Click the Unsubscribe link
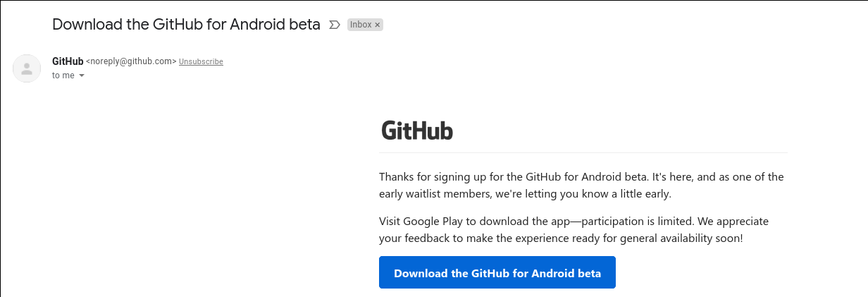Viewport: 868px width, 297px height. coord(201,62)
